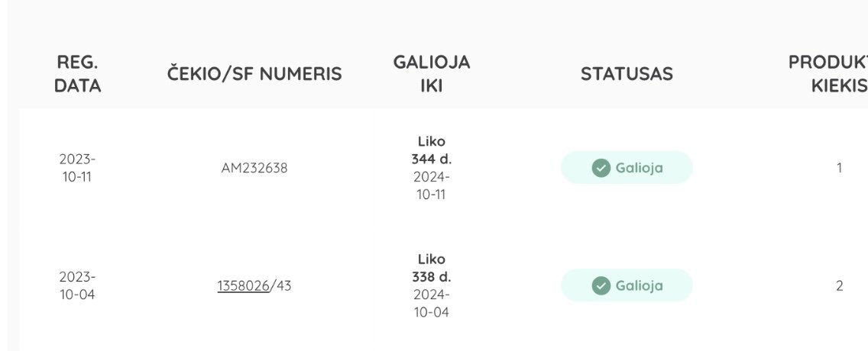Click the /43 suffix after invoice number

[280, 286]
